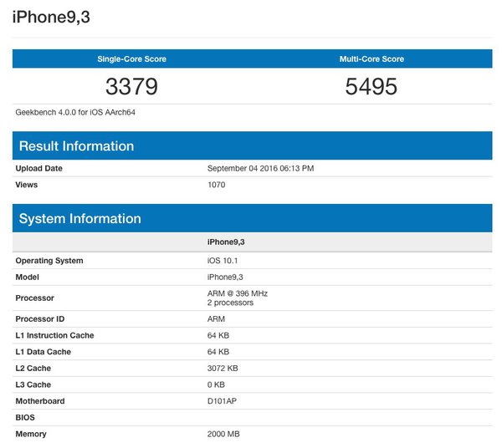Click the L1 Instruction Cache 64 KB value

pyautogui.click(x=218, y=335)
